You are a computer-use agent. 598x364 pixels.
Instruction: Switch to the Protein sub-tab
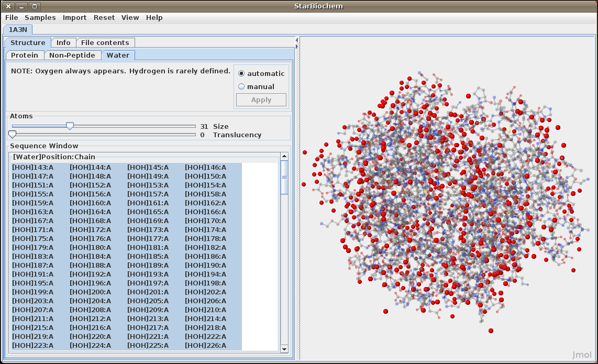tap(25, 56)
